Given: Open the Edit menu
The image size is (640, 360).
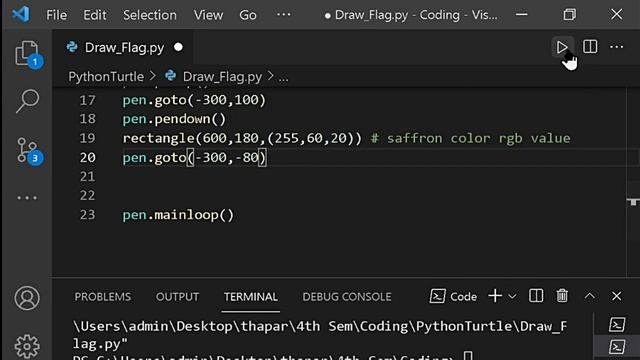Looking at the screenshot, I should tap(95, 15).
